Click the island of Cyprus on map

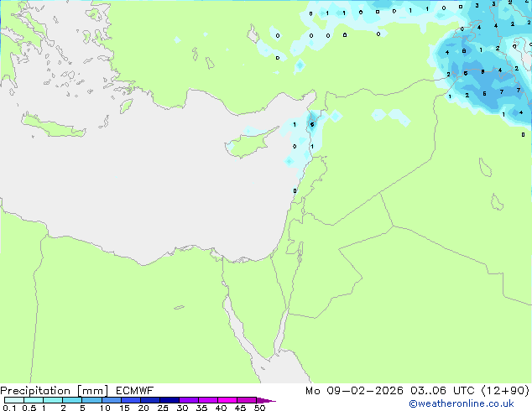tap(248, 145)
